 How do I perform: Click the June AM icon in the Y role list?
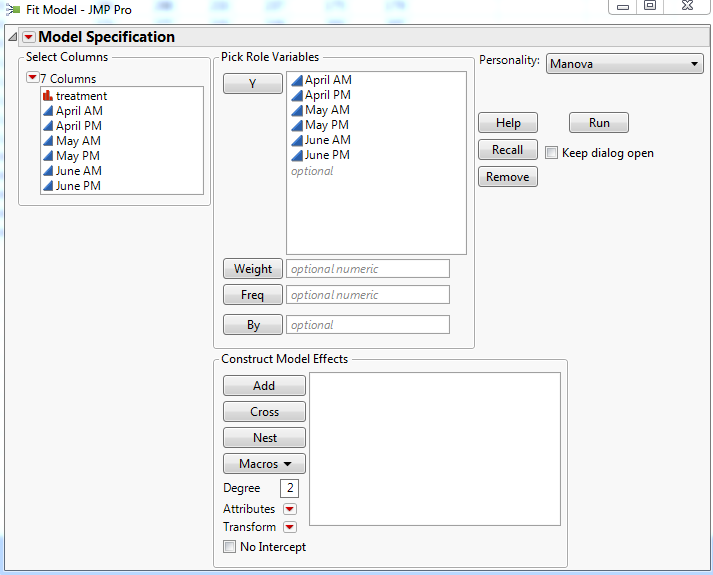(x=297, y=140)
